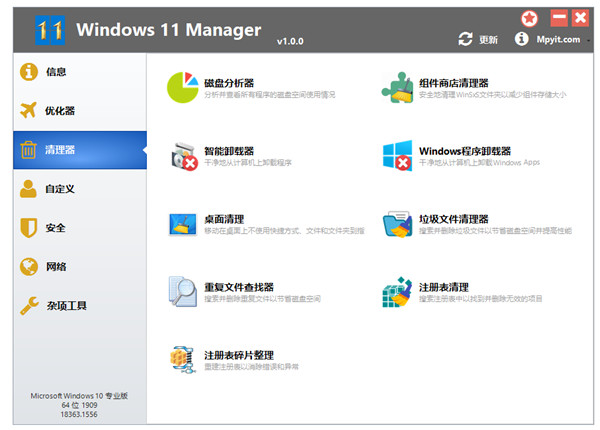Launch Windows程序卸载器 logo icon

click(x=398, y=155)
